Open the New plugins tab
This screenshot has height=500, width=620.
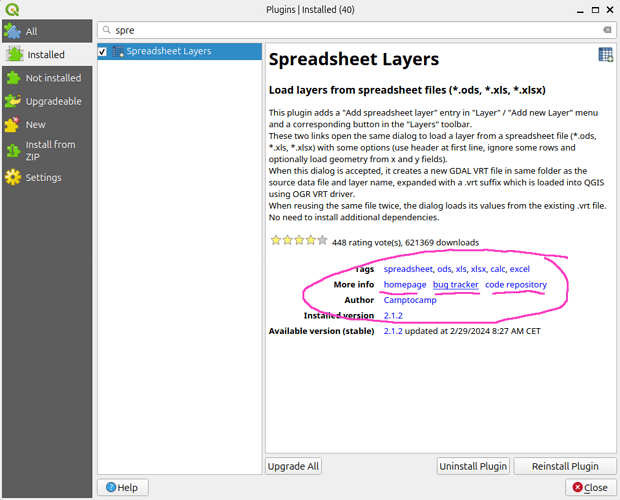coord(47,125)
